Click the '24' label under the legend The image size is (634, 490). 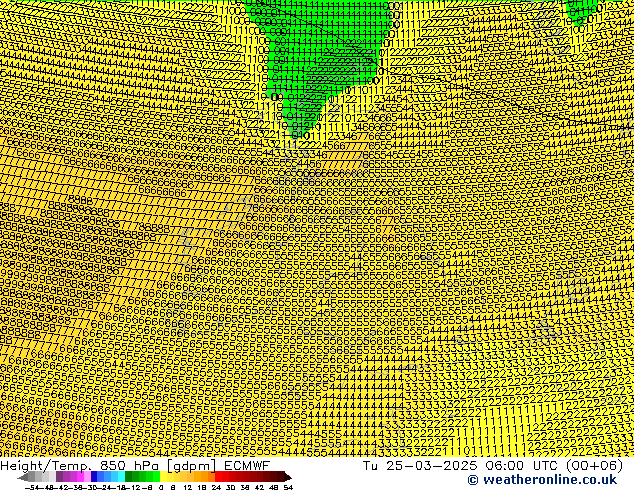[x=216, y=488]
